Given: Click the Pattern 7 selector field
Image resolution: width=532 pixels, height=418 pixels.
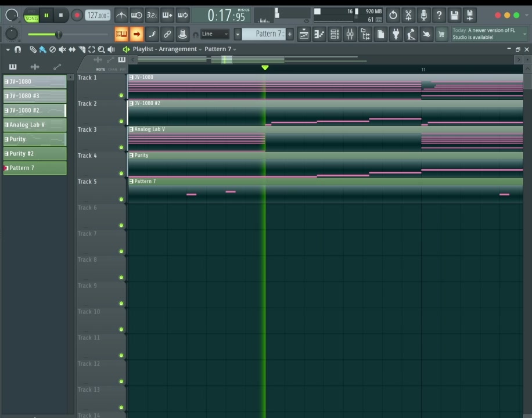Looking at the screenshot, I should (264, 34).
